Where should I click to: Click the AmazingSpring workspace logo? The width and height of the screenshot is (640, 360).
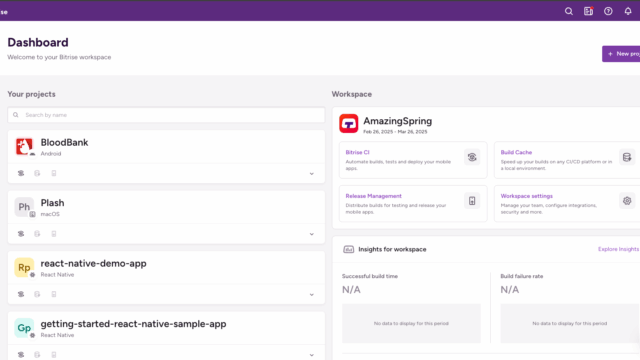click(x=349, y=124)
